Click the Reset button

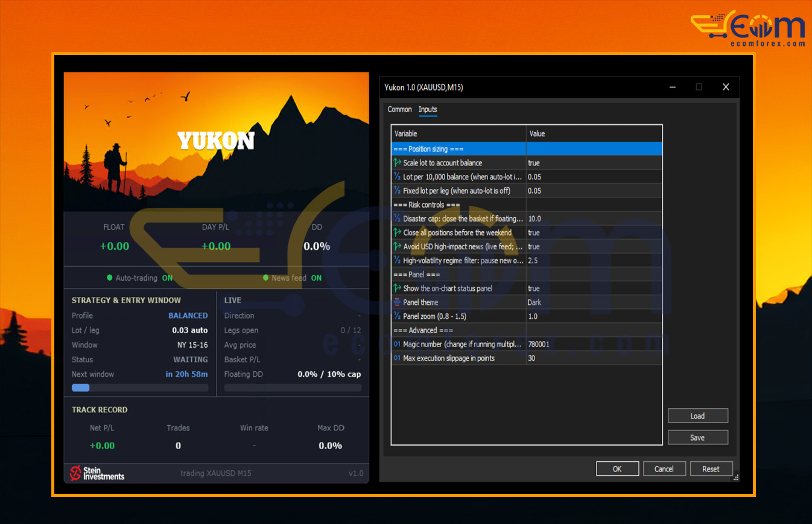tap(711, 469)
